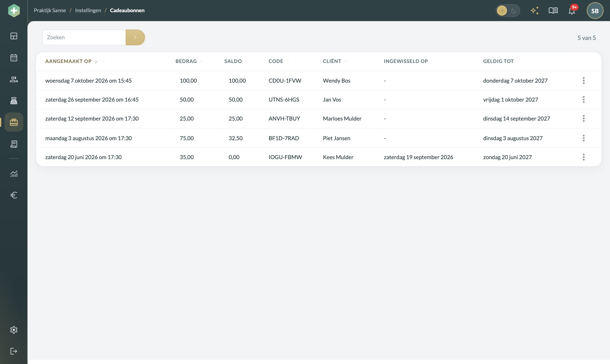Click voucher code UTNS-6HGS
The image size is (610, 364).
pyautogui.click(x=284, y=100)
